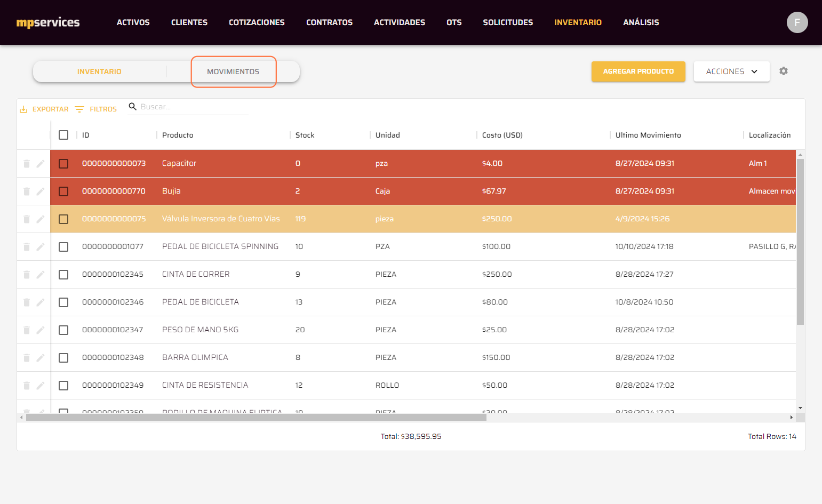Image resolution: width=822 pixels, height=504 pixels.
Task: Go to CONTRATOS section
Action: (329, 22)
